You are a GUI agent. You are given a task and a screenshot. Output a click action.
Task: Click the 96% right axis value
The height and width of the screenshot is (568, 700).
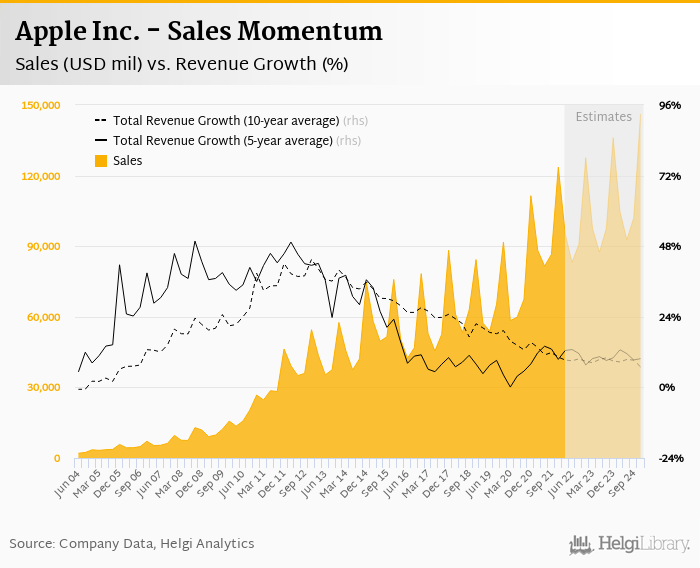pos(669,105)
